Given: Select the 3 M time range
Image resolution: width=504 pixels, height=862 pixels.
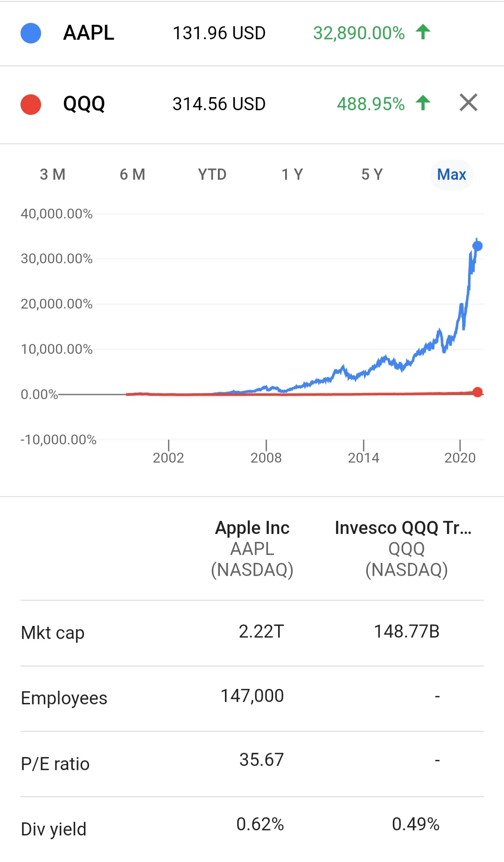Looking at the screenshot, I should click(53, 175).
